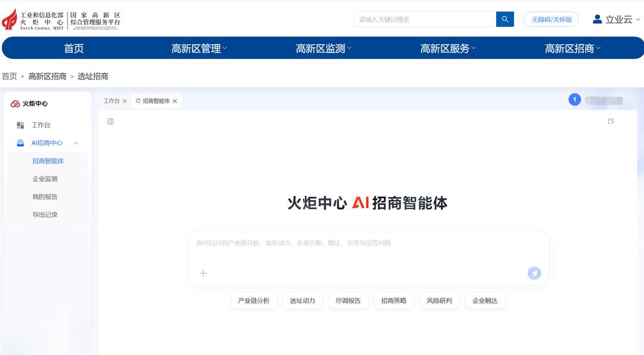
Task: Switch to the 工作台 tab
Action: point(112,101)
